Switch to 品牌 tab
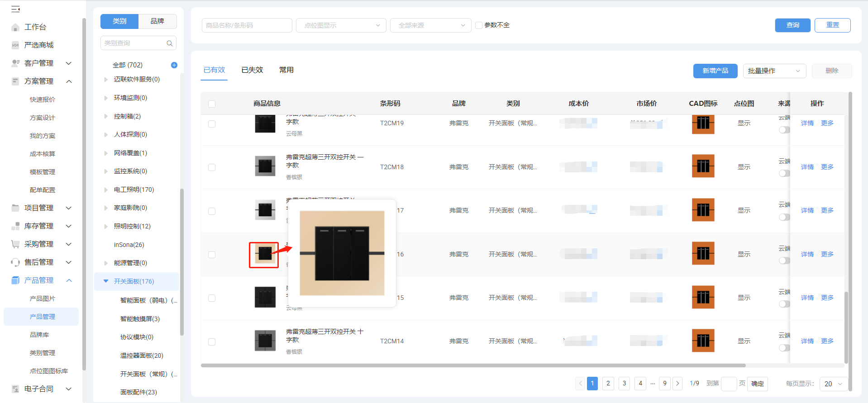Viewport: 868px width, 403px height. pyautogui.click(x=157, y=21)
